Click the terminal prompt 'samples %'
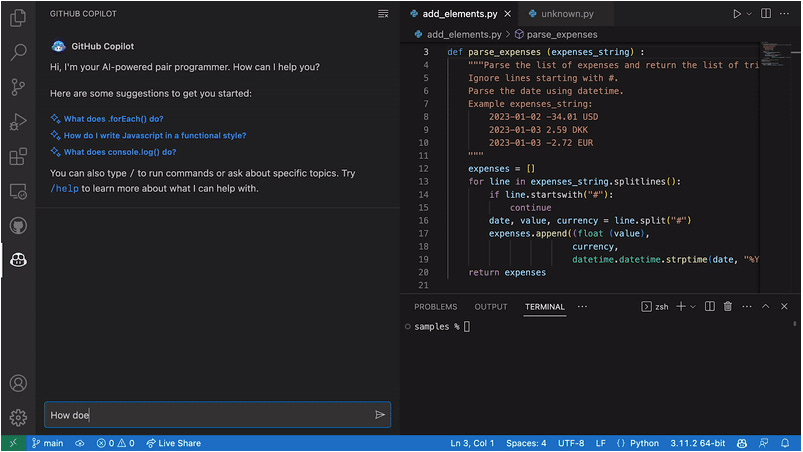803x452 pixels. 437,327
